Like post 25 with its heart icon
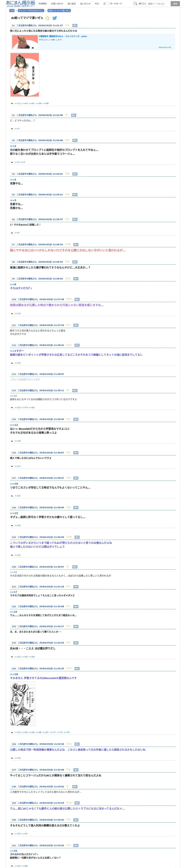 68,668
